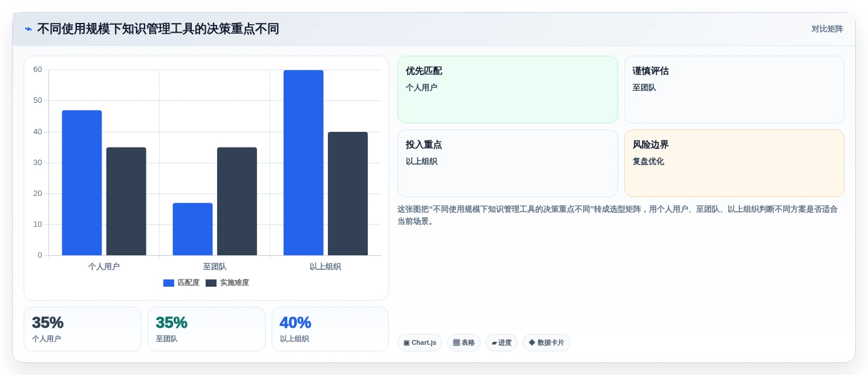Screen dimensions: 868x375
Task: Select the 40% 以上组织 stat card
Action: pos(330,329)
